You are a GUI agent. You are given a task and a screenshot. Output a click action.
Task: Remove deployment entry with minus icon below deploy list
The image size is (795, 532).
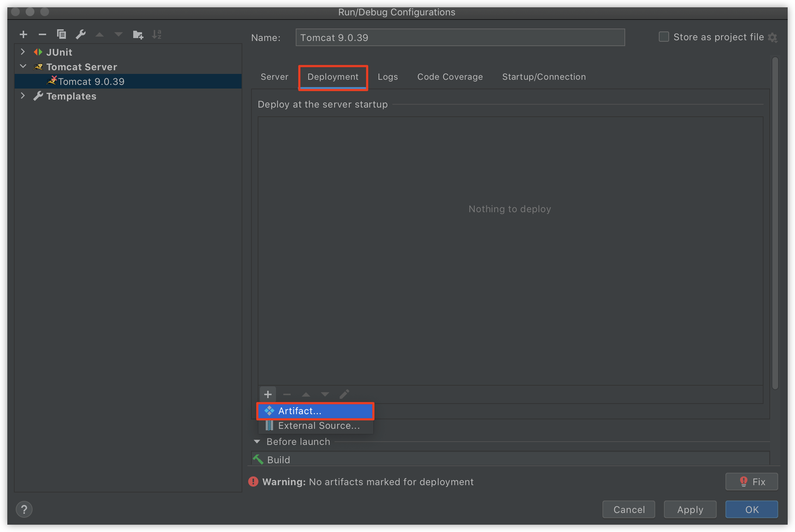coord(287,394)
